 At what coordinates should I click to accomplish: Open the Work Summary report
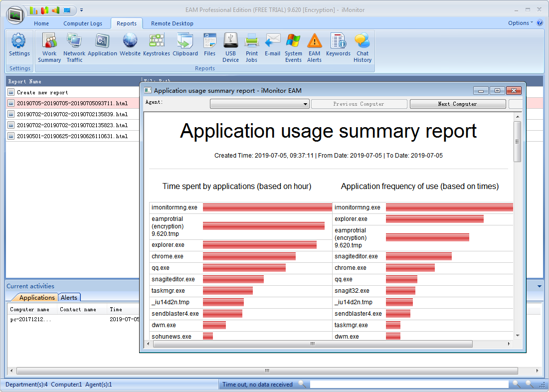pos(49,48)
